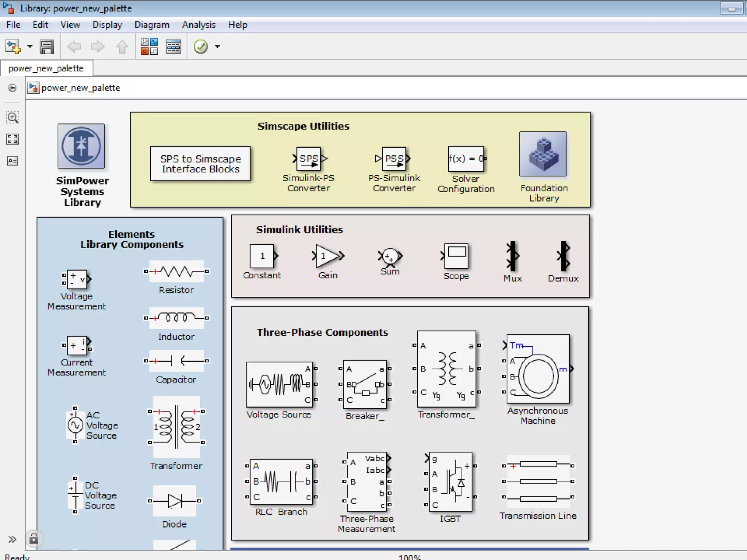Click the Update Diagram checkmark icon

(201, 47)
